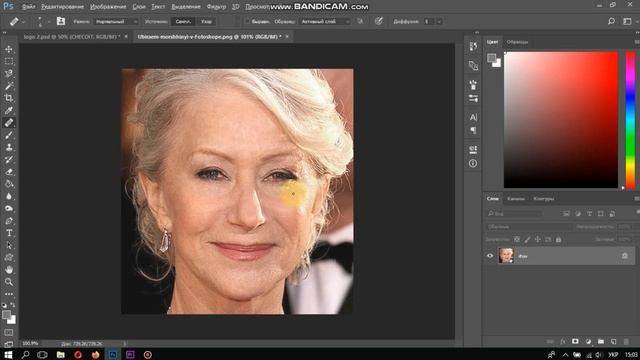Select the Pen tool

coord(9,221)
